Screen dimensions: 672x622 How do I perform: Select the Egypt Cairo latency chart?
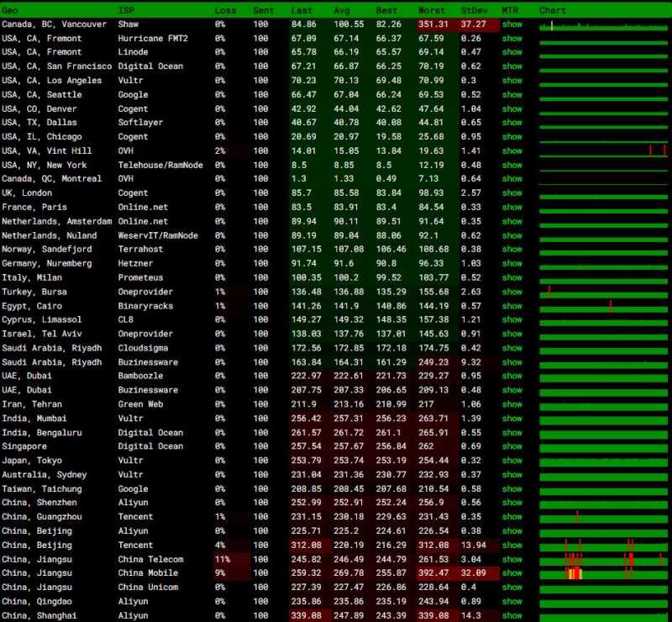603,306
